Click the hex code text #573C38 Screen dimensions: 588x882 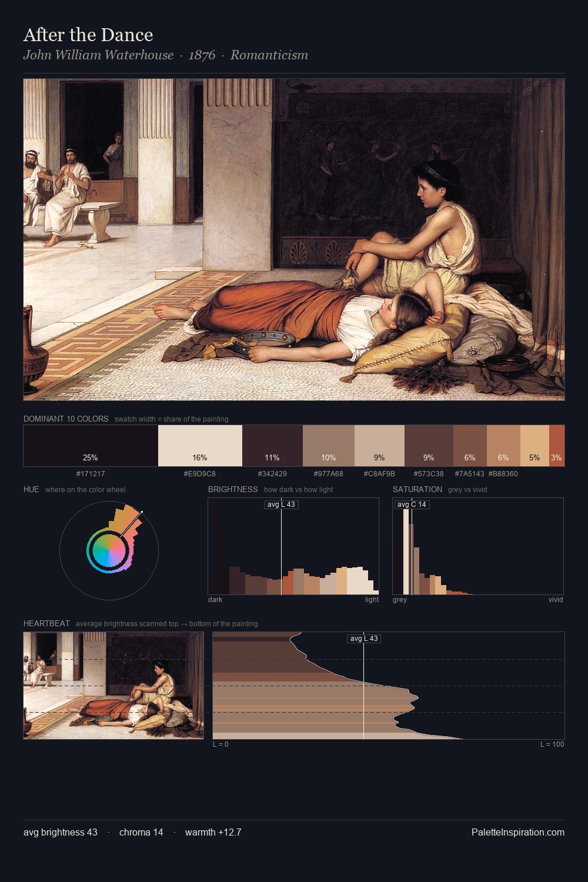click(x=429, y=473)
